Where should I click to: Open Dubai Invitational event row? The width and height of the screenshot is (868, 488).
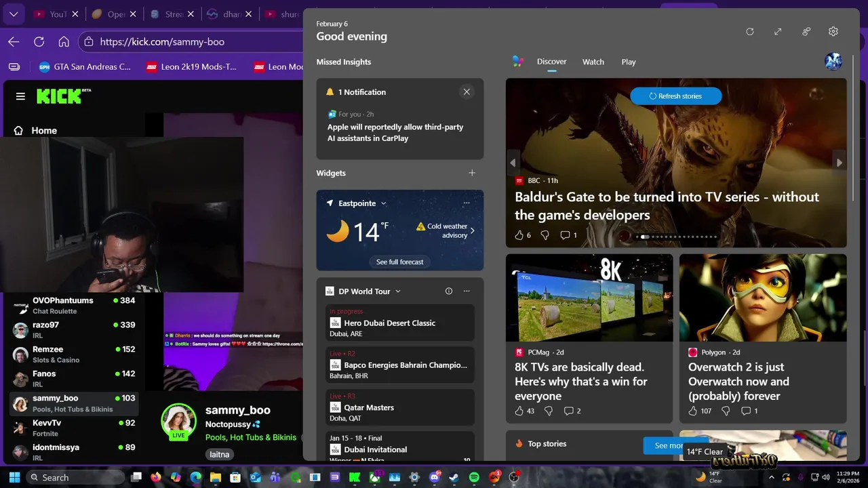coord(399,447)
